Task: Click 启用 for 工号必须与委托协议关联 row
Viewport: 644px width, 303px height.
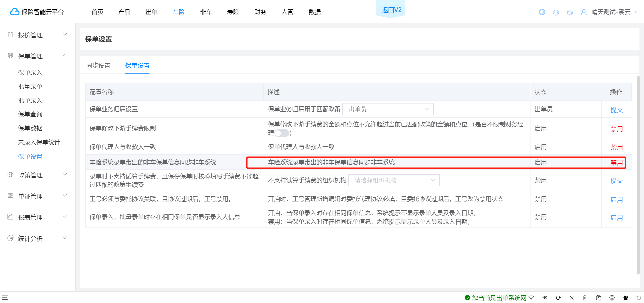Action: tap(616, 200)
